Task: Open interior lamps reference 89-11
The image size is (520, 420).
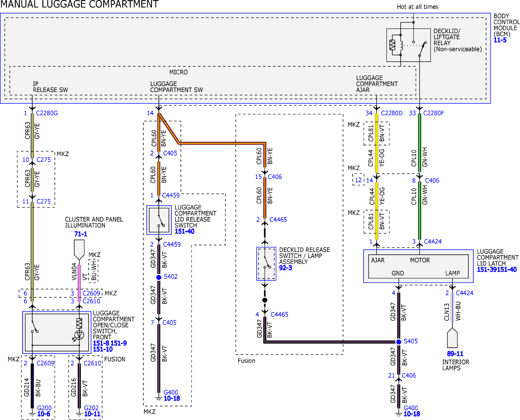Action: tap(455, 354)
